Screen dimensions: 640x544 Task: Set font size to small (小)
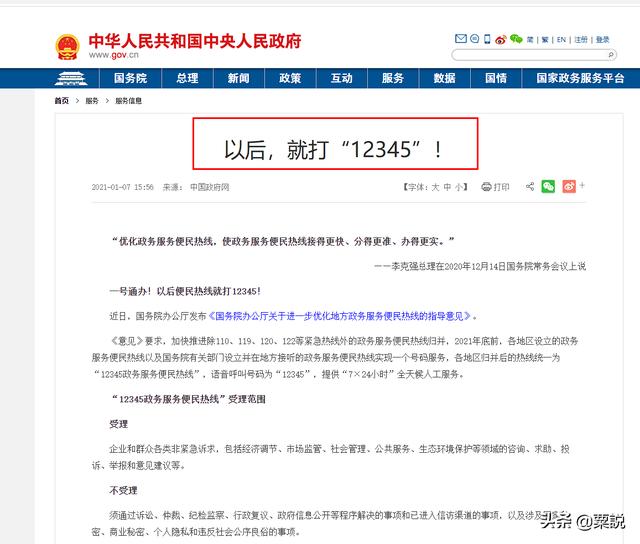(x=459, y=187)
